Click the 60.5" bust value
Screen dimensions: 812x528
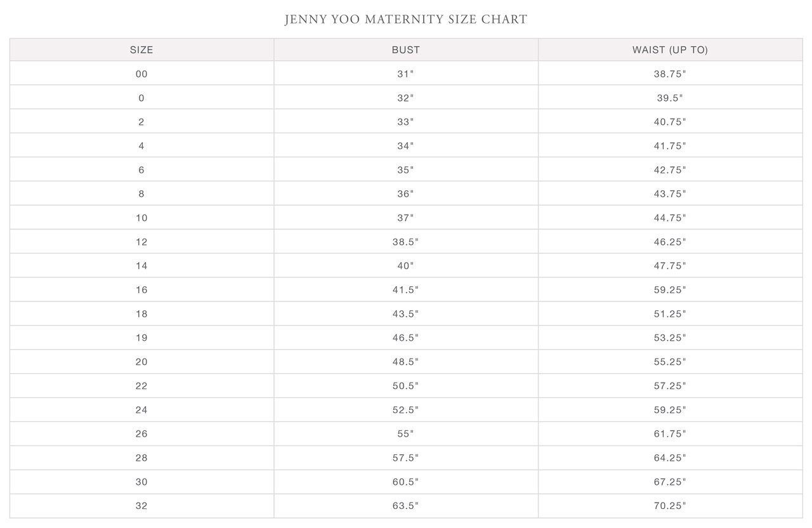click(406, 482)
